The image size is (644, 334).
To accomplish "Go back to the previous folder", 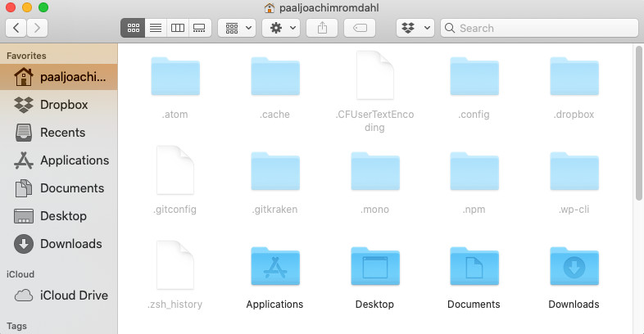I will [16, 28].
